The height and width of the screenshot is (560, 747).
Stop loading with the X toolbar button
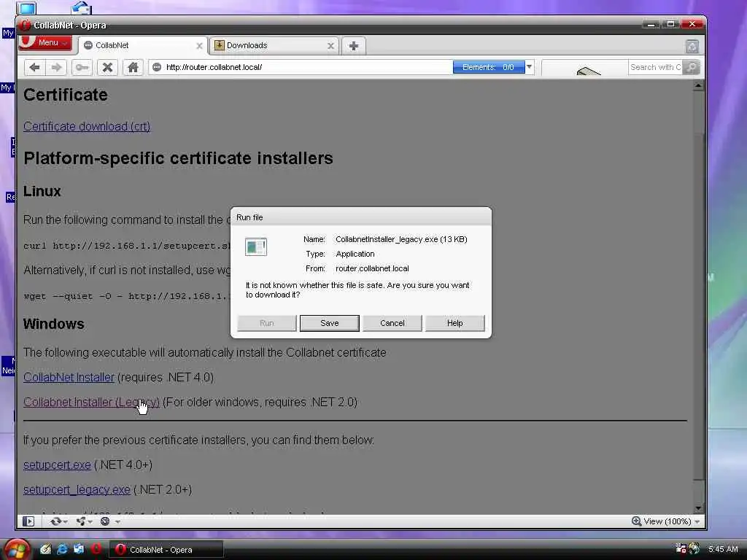[x=108, y=68]
